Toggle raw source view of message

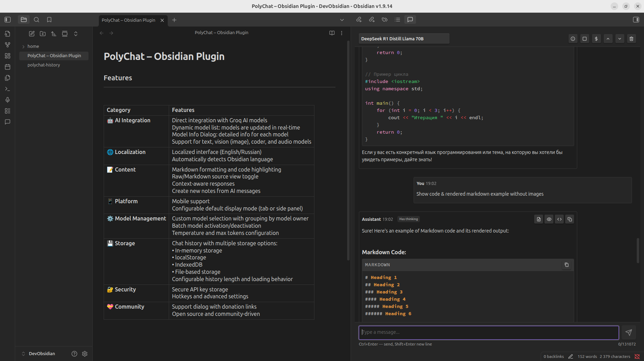(560, 219)
